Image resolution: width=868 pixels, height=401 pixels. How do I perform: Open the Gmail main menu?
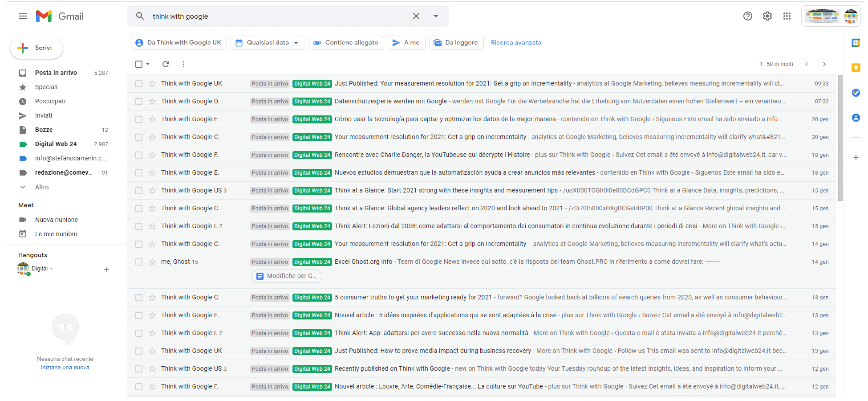[x=22, y=16]
